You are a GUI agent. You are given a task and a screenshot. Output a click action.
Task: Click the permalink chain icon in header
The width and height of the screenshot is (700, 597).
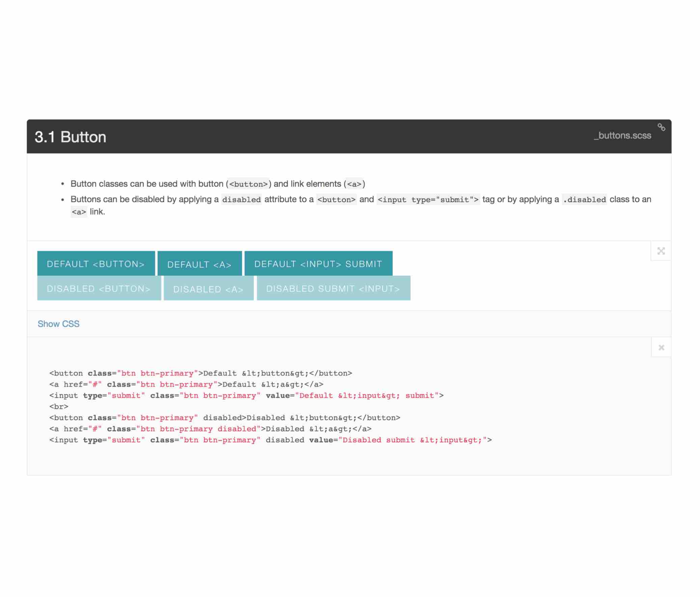click(x=661, y=127)
